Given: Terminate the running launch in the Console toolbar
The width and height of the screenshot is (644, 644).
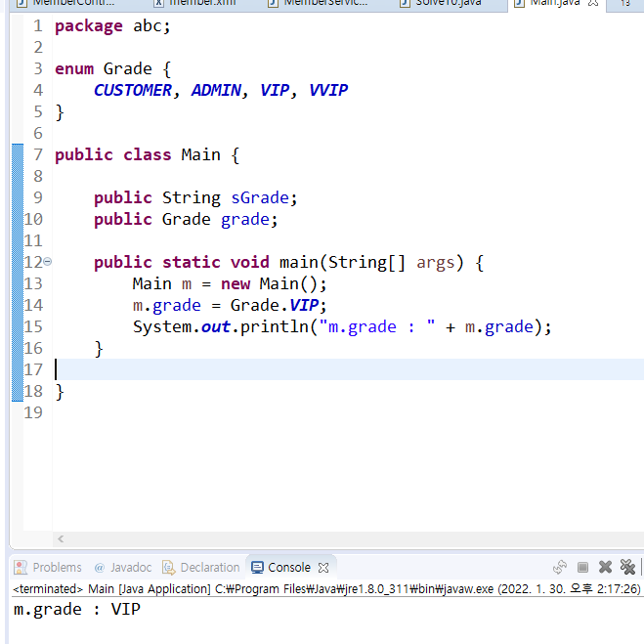Looking at the screenshot, I should click(x=582, y=567).
